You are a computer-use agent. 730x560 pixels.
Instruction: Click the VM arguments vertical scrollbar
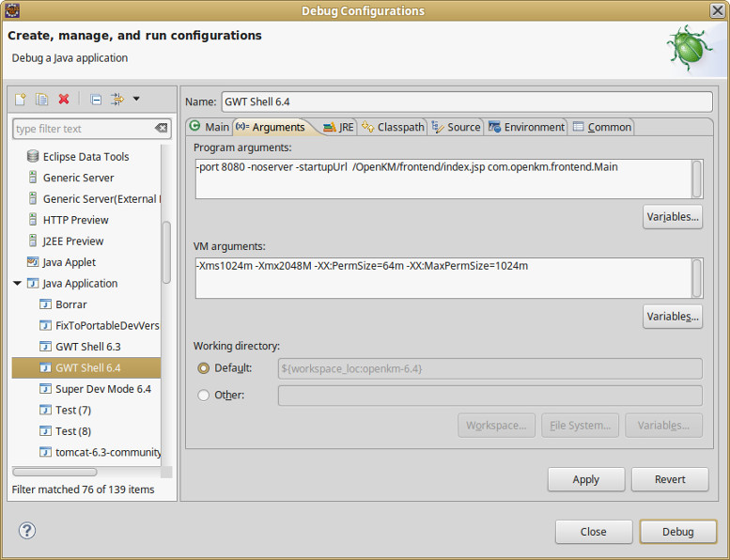pos(697,278)
